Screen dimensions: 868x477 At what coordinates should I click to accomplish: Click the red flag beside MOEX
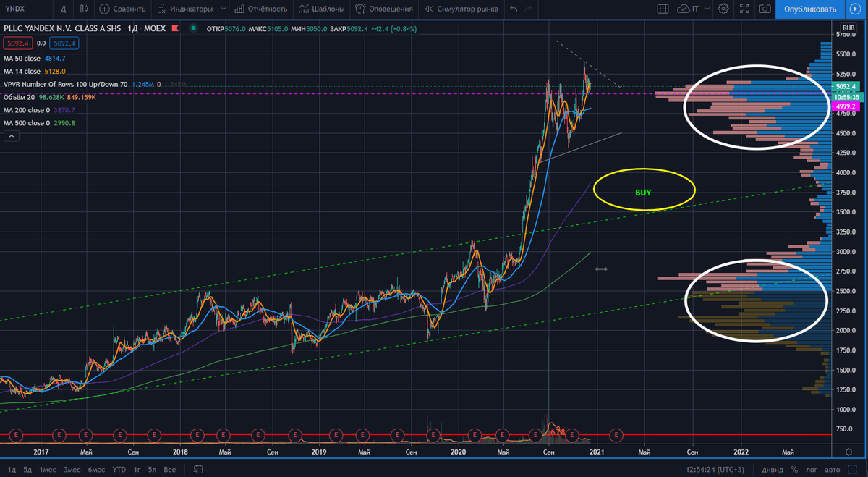(x=176, y=29)
